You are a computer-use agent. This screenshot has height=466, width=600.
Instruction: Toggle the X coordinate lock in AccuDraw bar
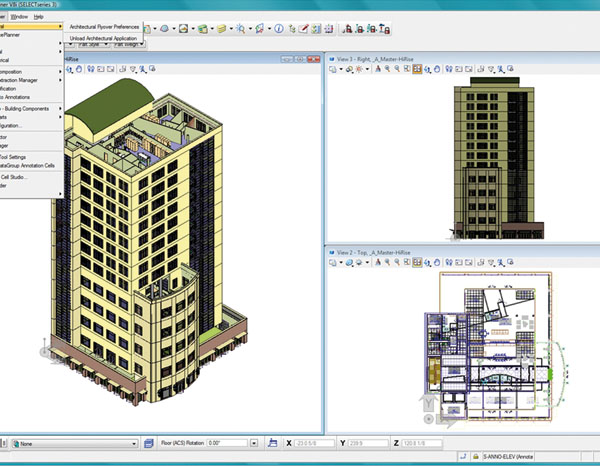(288, 442)
